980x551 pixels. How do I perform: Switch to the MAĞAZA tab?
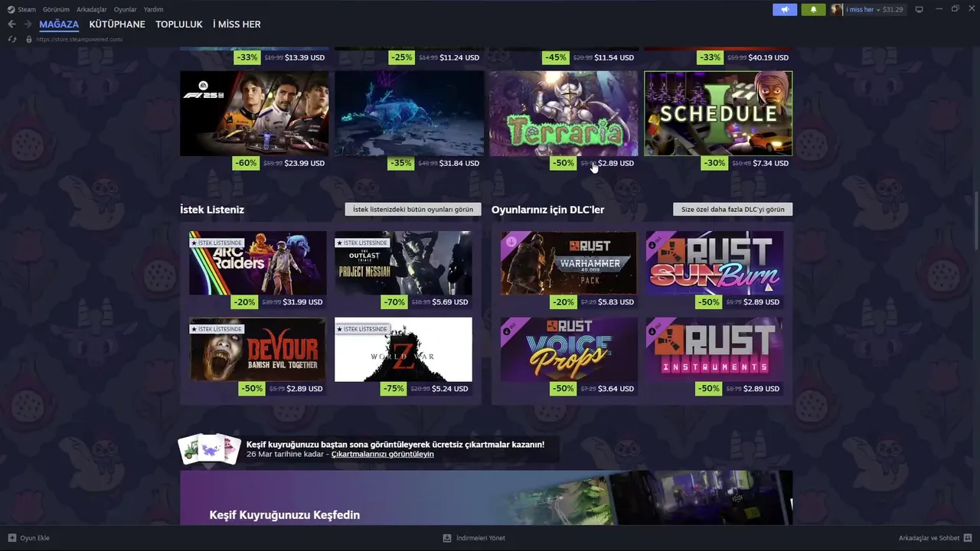coord(59,24)
